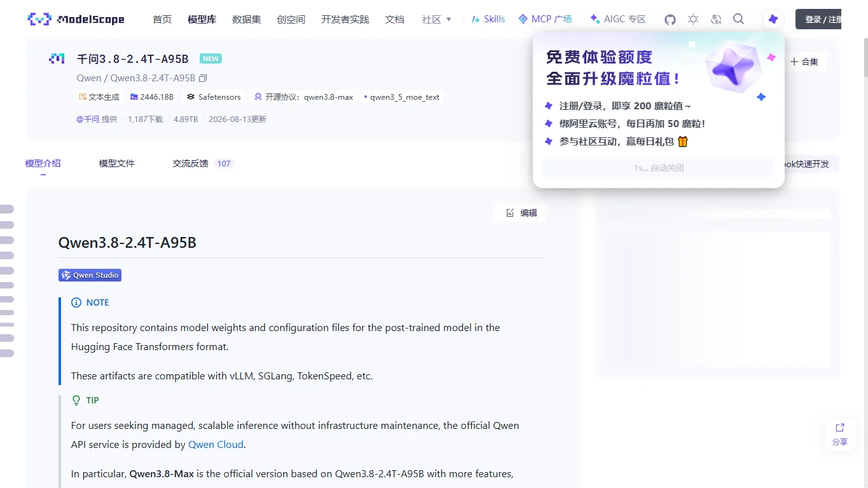This screenshot has width=868, height=488.
Task: Open 模型库 in the navbar
Action: click(202, 20)
